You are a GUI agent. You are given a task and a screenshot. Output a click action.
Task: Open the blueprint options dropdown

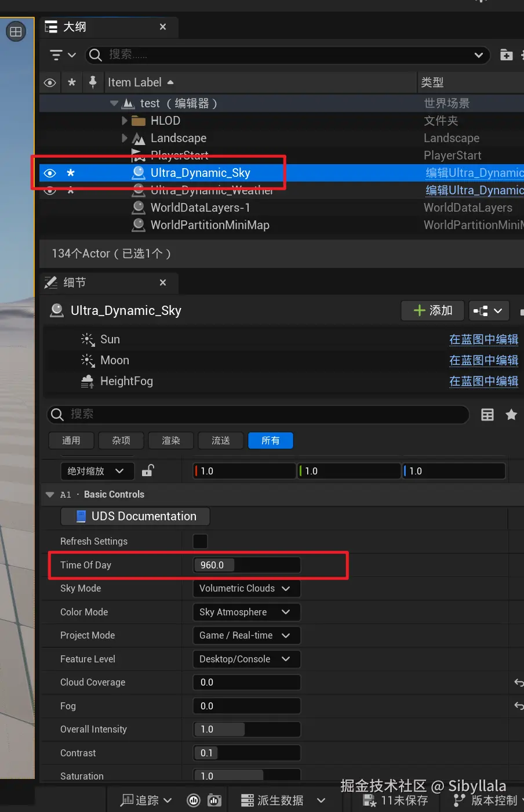point(489,310)
